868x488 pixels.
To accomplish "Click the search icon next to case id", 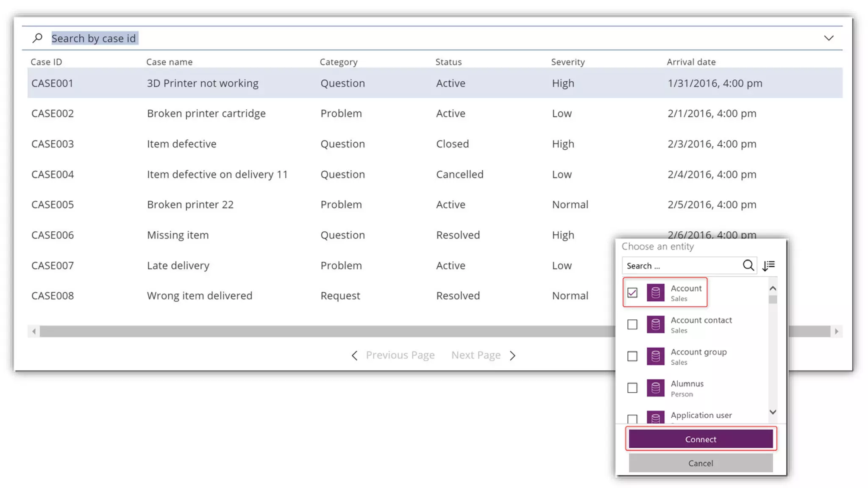I will (x=37, y=38).
